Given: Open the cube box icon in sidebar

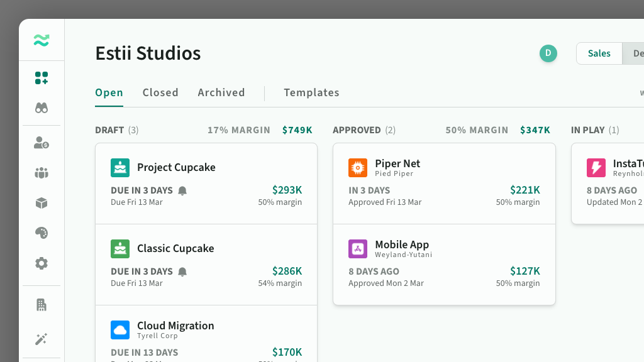Looking at the screenshot, I should click(42, 203).
